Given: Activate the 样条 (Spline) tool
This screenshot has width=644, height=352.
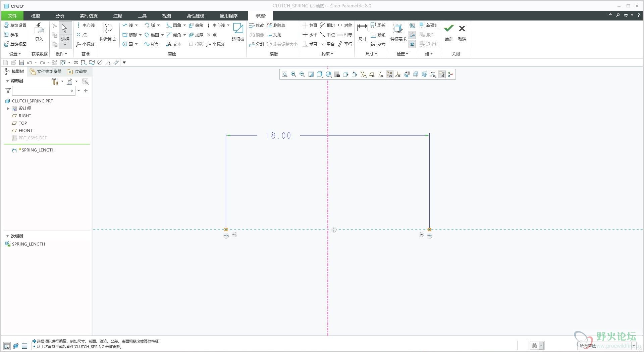Looking at the screenshot, I should tap(152, 44).
